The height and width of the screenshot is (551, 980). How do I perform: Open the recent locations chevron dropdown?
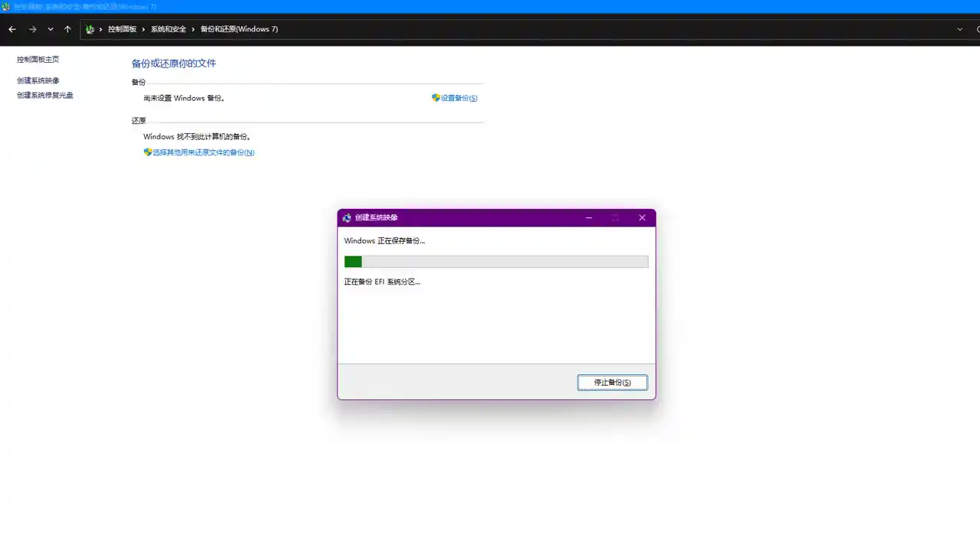[51, 29]
